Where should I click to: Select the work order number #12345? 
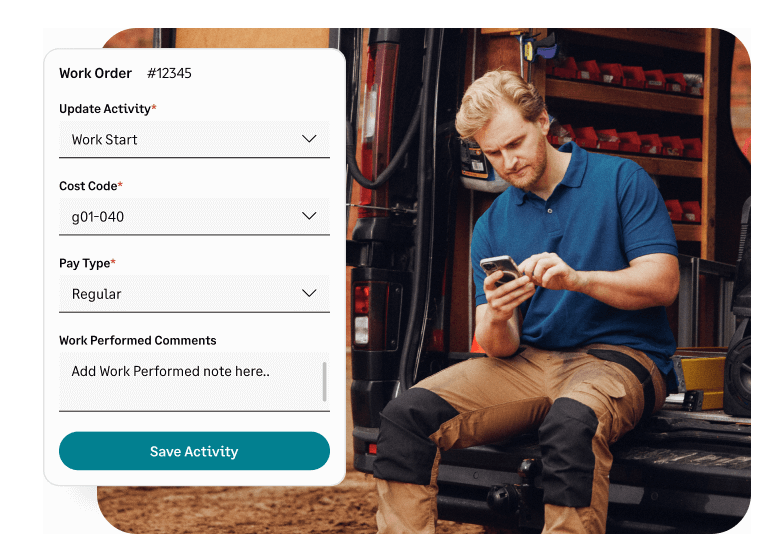point(169,73)
